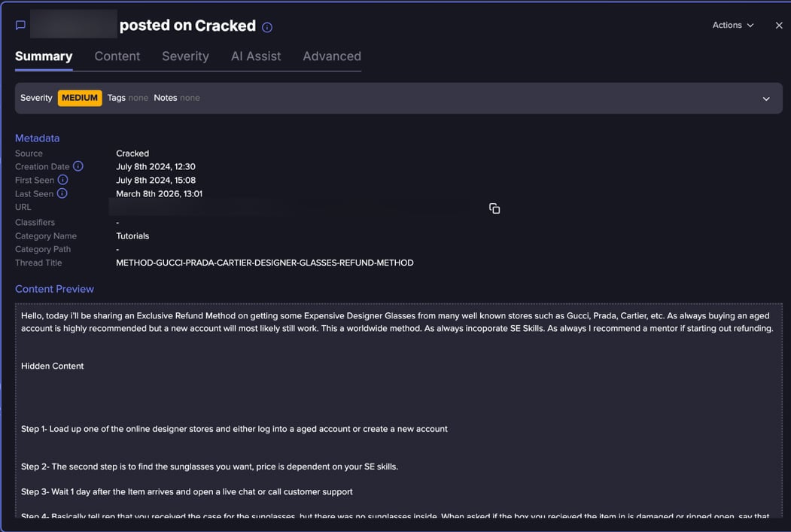Select the Advanced tab
This screenshot has width=791, height=532.
(332, 56)
